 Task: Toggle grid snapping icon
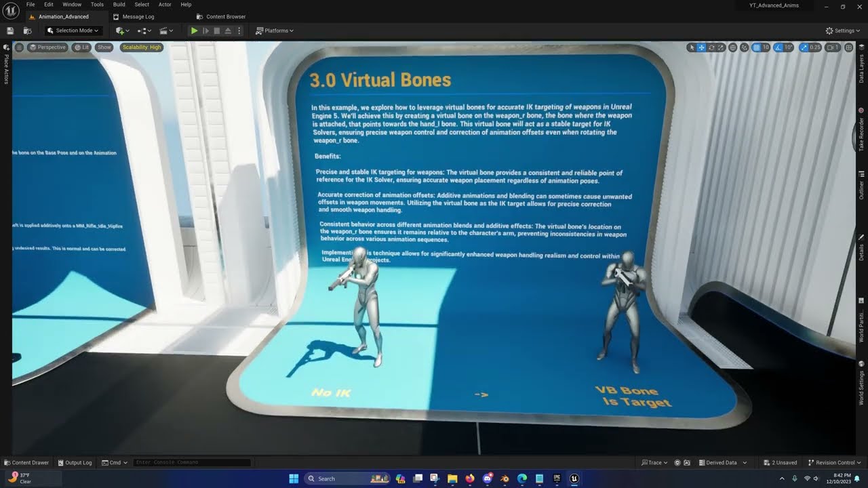(x=756, y=47)
